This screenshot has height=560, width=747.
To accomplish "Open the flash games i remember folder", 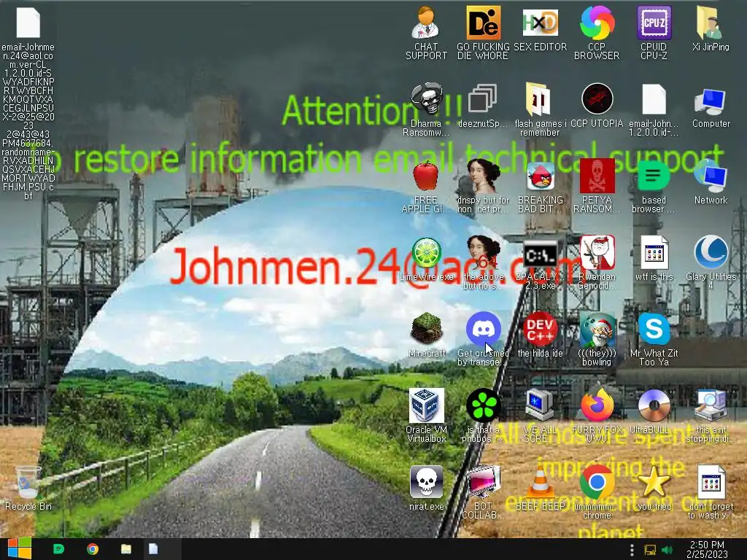I will 540,110.
